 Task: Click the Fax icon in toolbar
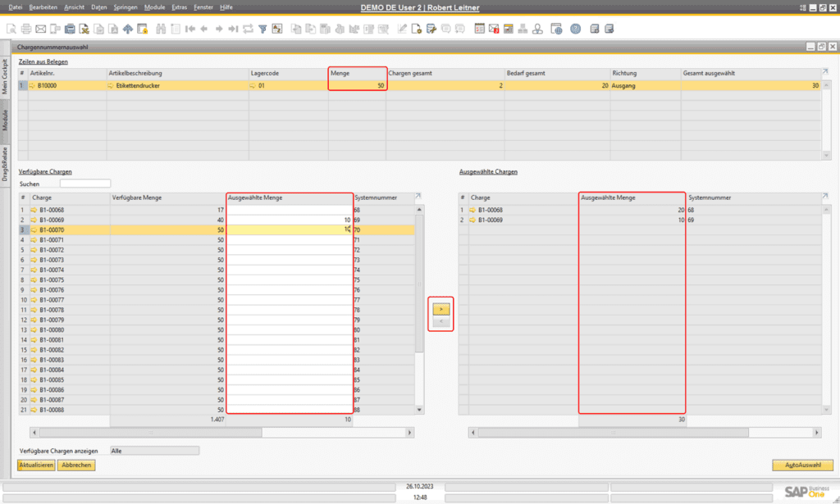[x=70, y=29]
